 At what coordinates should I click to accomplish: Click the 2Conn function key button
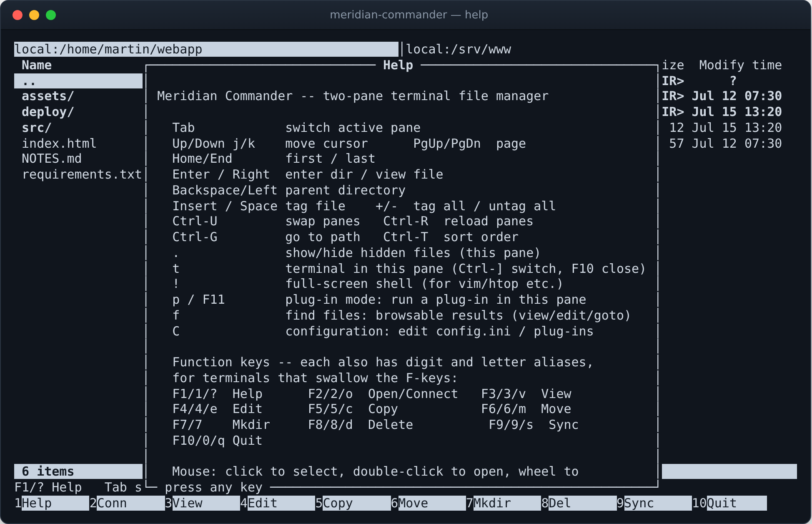pyautogui.click(x=127, y=503)
